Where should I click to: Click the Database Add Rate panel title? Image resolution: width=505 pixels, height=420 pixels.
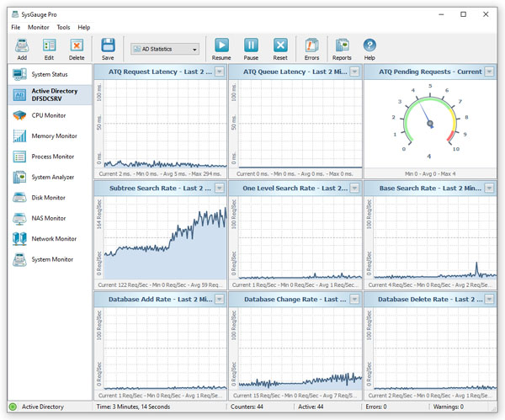click(161, 300)
